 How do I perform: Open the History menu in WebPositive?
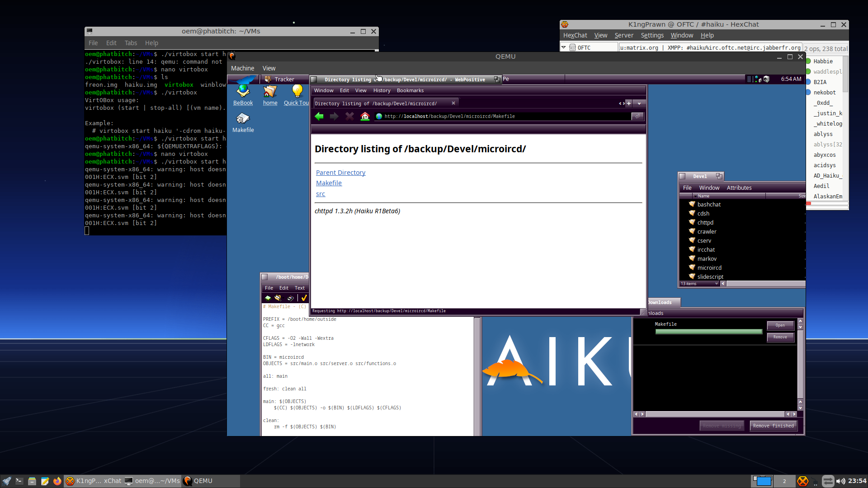[382, 90]
